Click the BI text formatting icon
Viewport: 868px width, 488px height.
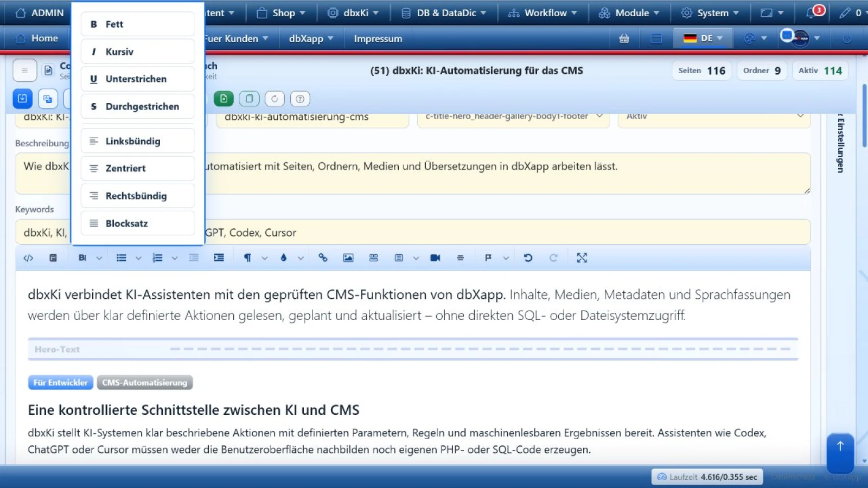82,258
